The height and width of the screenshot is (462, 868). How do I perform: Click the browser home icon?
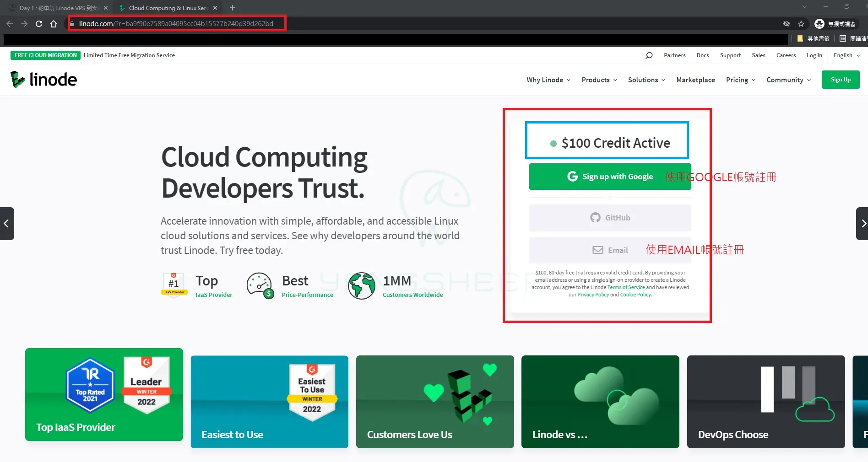click(54, 24)
